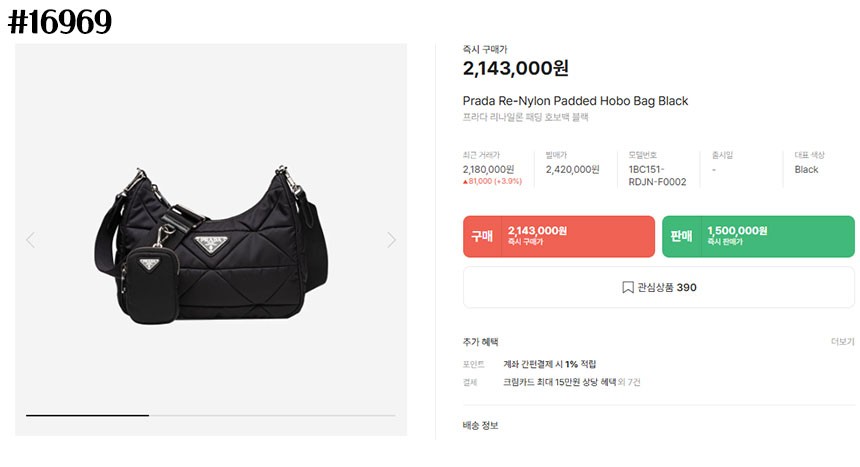Click the 대표 색상 Black value
The height and width of the screenshot is (467, 860).
tap(806, 170)
